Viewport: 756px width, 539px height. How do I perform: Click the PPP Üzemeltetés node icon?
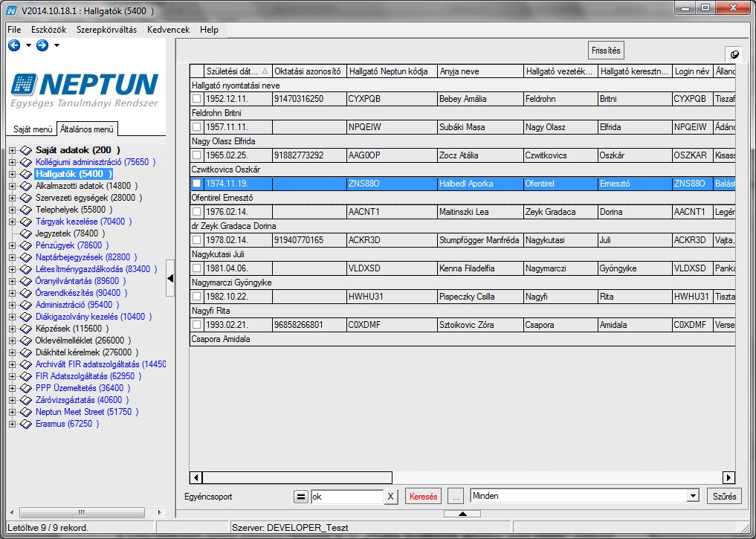[25, 388]
